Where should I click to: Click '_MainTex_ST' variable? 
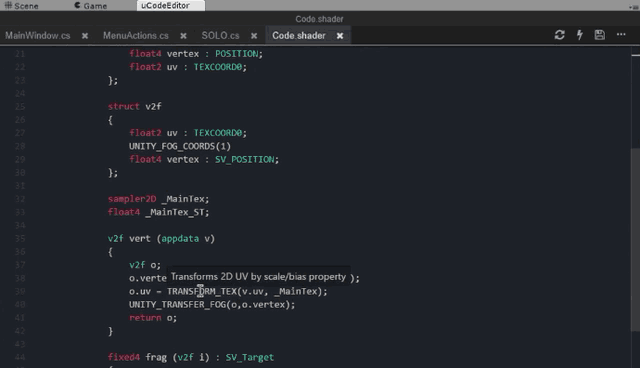click(175, 212)
